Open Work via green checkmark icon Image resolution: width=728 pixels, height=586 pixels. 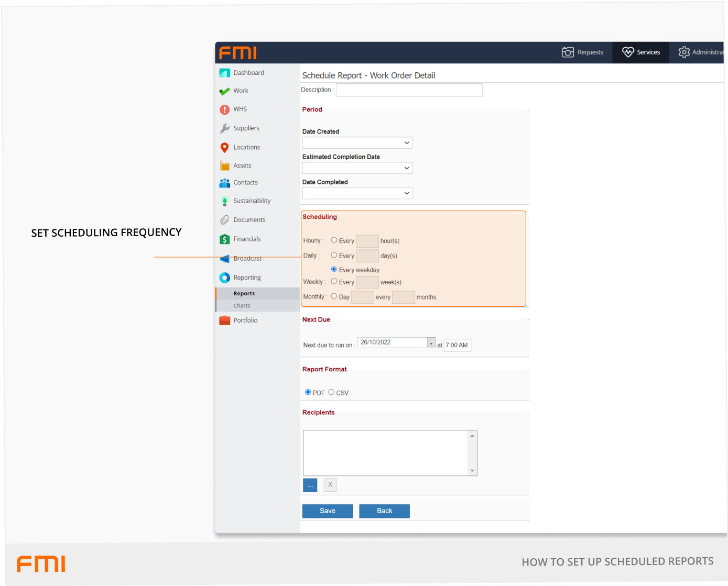click(x=224, y=91)
